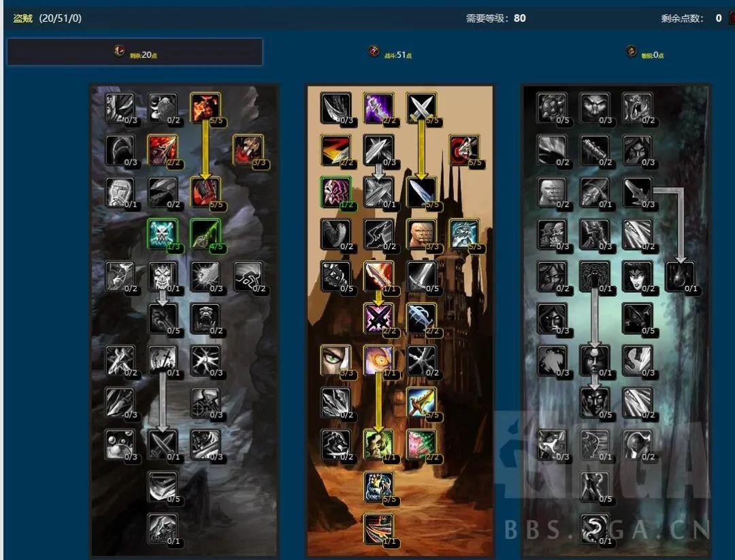Select Improved Gouge (0/3) in Combat tree

[x=336, y=108]
